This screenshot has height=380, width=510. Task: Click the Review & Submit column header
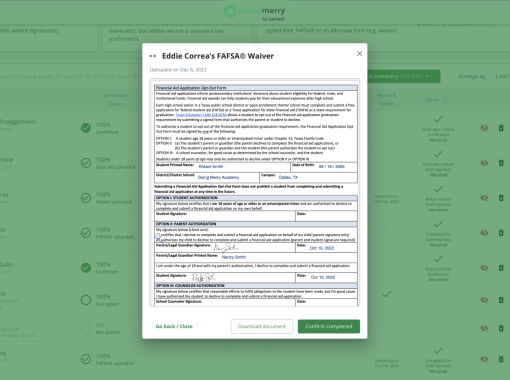pyautogui.click(x=387, y=100)
